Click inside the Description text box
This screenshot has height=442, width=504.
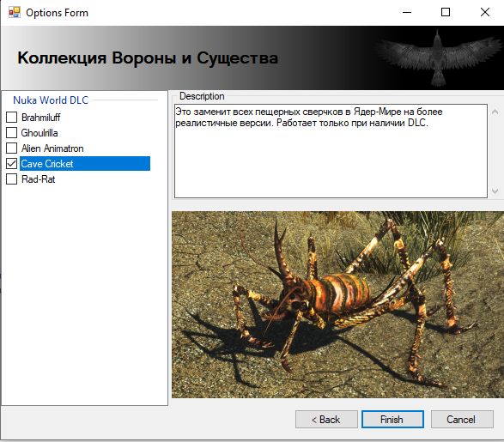point(331,151)
